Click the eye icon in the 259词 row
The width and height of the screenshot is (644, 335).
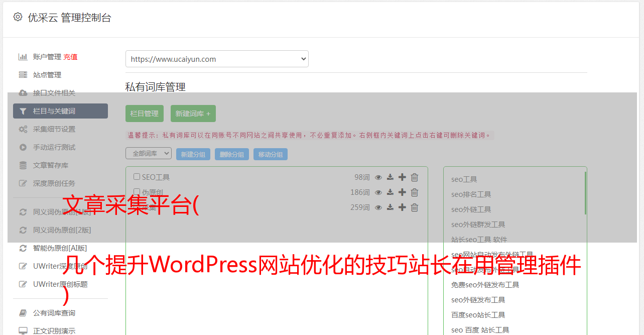click(x=378, y=207)
